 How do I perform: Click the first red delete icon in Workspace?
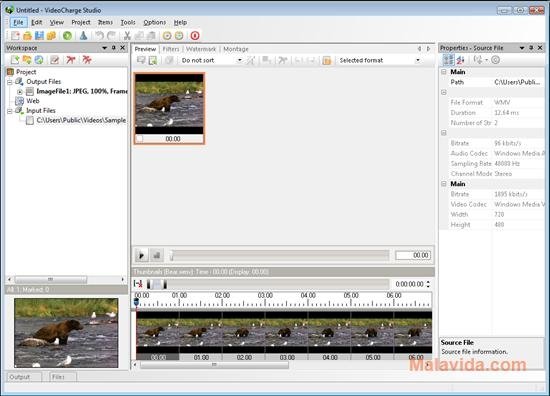tap(71, 60)
